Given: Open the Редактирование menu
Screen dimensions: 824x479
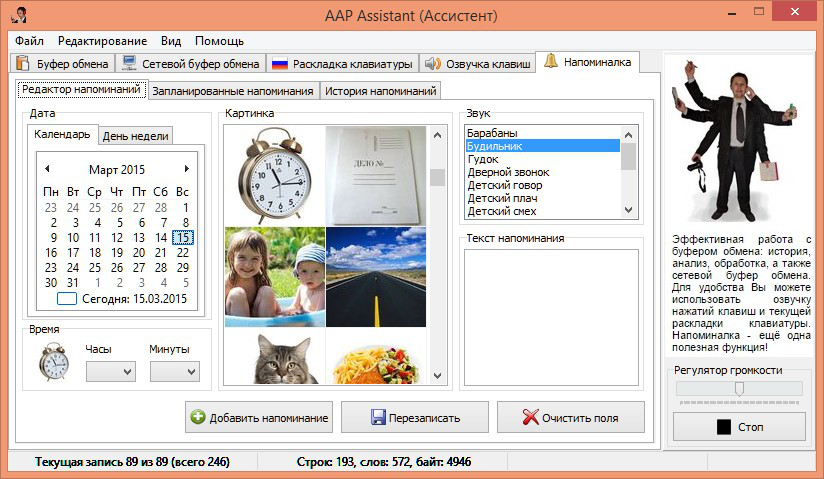Looking at the screenshot, I should pyautogui.click(x=102, y=41).
